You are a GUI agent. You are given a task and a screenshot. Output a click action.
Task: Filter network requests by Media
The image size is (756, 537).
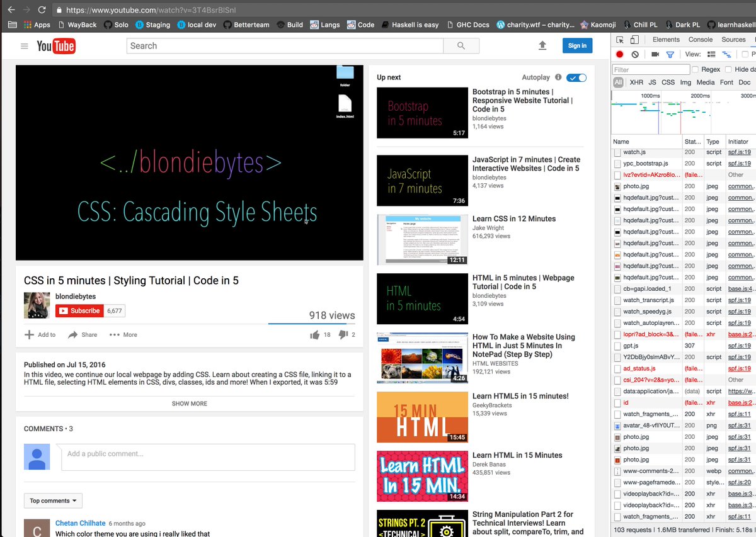[706, 82]
